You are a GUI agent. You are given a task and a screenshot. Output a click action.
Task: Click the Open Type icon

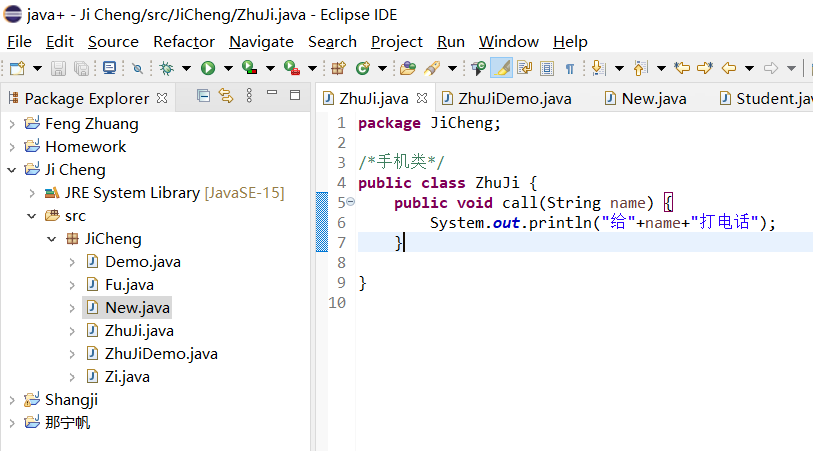[408, 68]
